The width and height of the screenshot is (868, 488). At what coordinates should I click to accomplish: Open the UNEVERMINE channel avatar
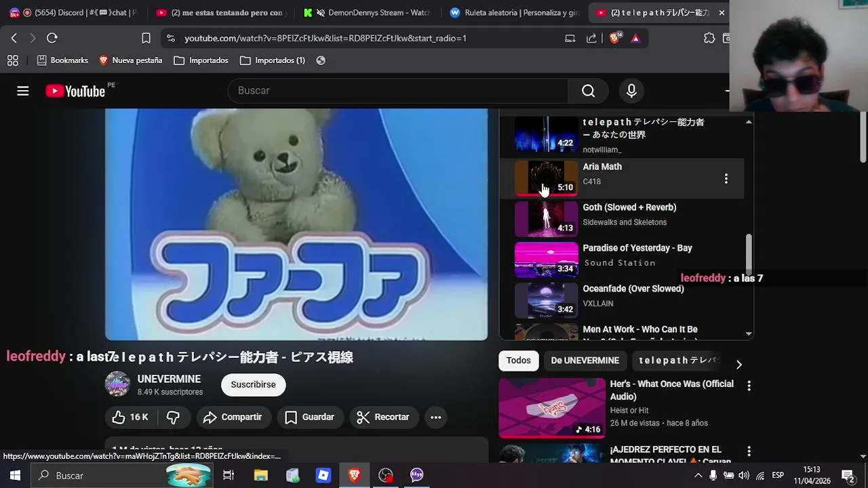click(117, 384)
